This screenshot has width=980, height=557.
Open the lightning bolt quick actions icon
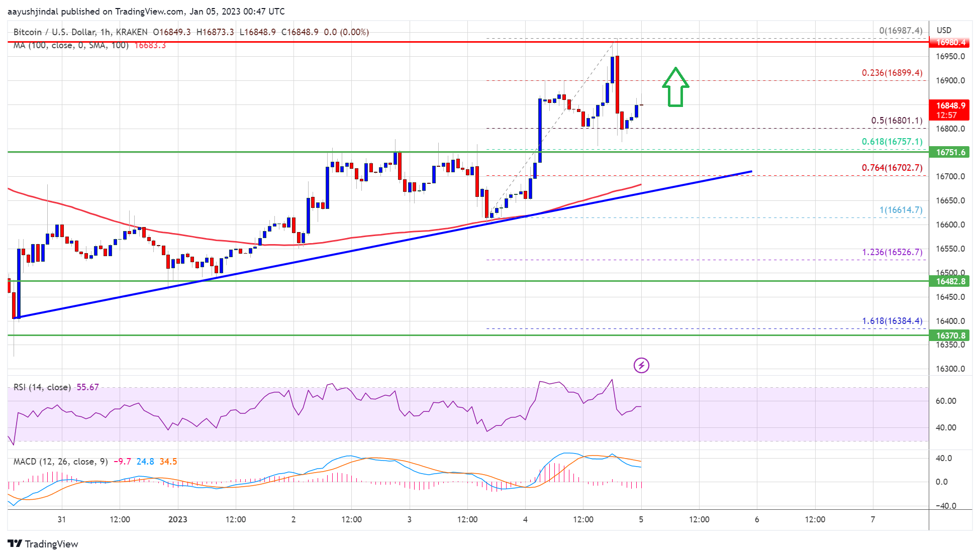pyautogui.click(x=641, y=366)
